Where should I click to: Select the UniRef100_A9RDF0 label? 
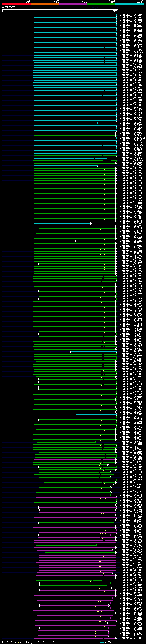(131, 158)
